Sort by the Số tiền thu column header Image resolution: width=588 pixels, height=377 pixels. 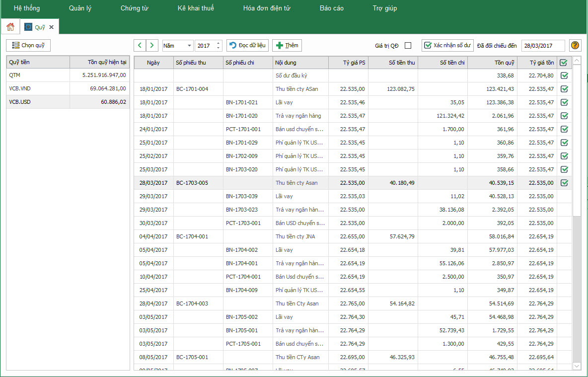(393, 63)
